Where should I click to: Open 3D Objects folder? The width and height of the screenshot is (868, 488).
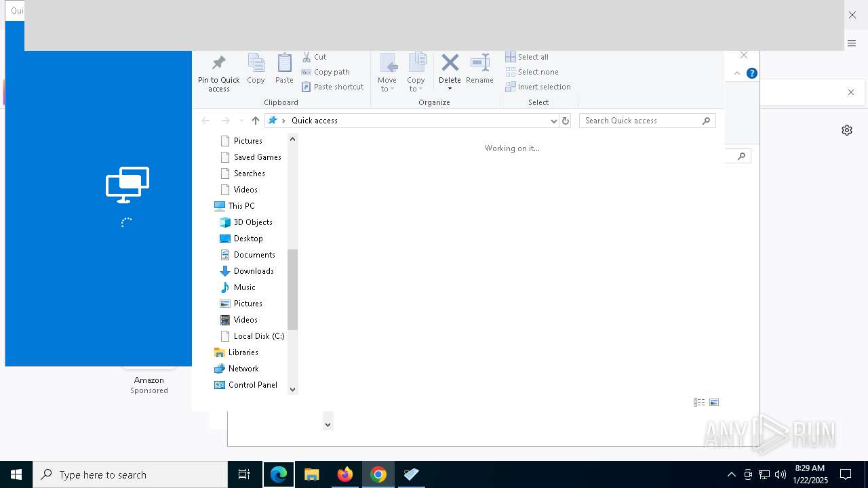[x=246, y=222]
